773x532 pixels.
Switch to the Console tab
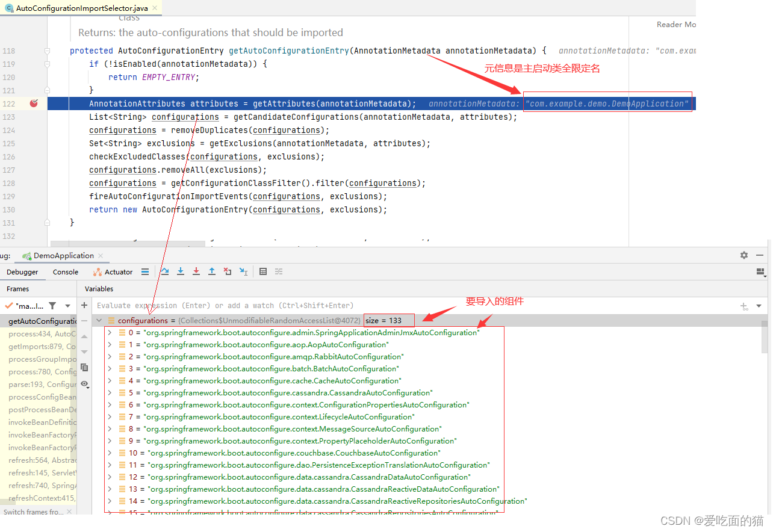pyautogui.click(x=65, y=271)
